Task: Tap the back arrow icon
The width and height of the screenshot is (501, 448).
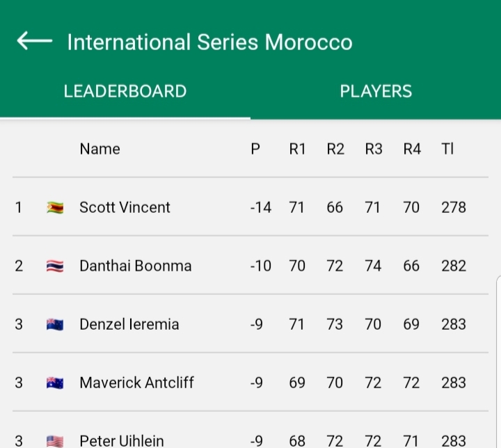Action: tap(34, 42)
